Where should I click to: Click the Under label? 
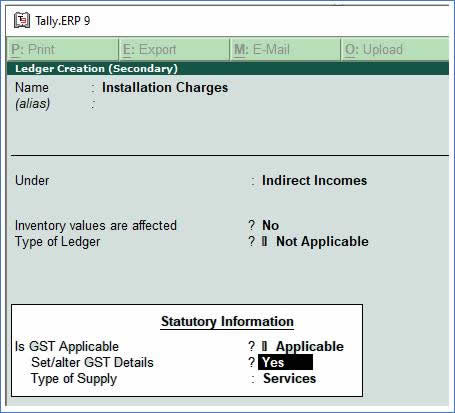click(x=32, y=180)
